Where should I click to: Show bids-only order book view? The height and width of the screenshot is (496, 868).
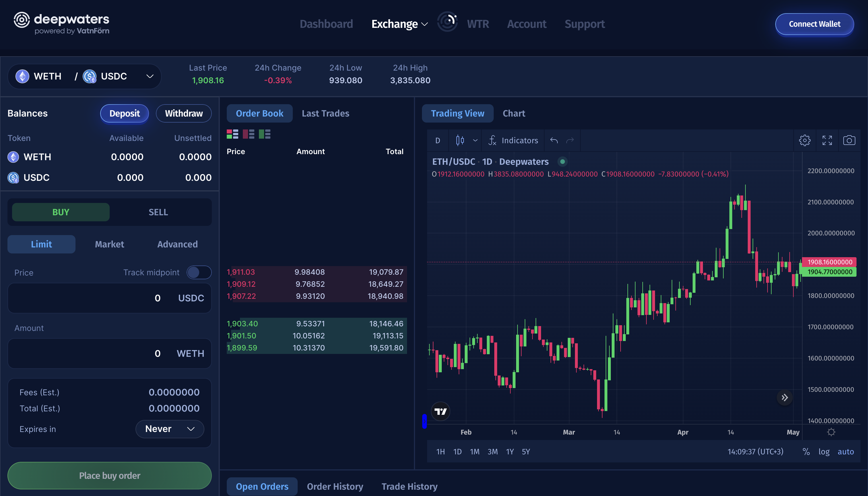coord(264,134)
